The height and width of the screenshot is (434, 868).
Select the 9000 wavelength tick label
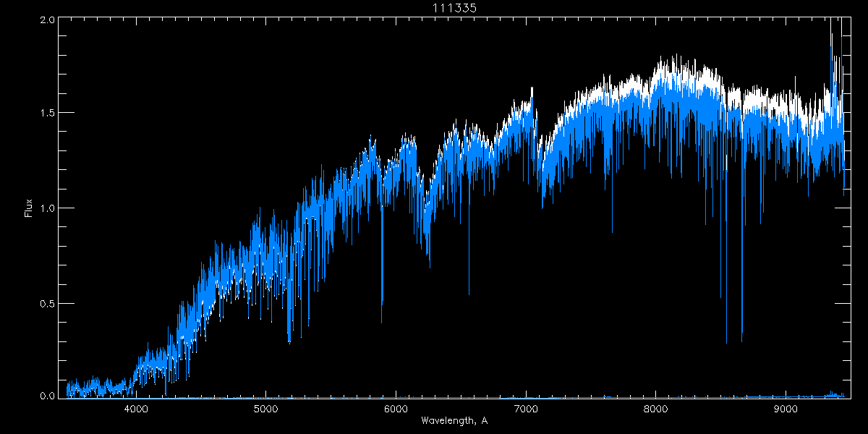[786, 409]
